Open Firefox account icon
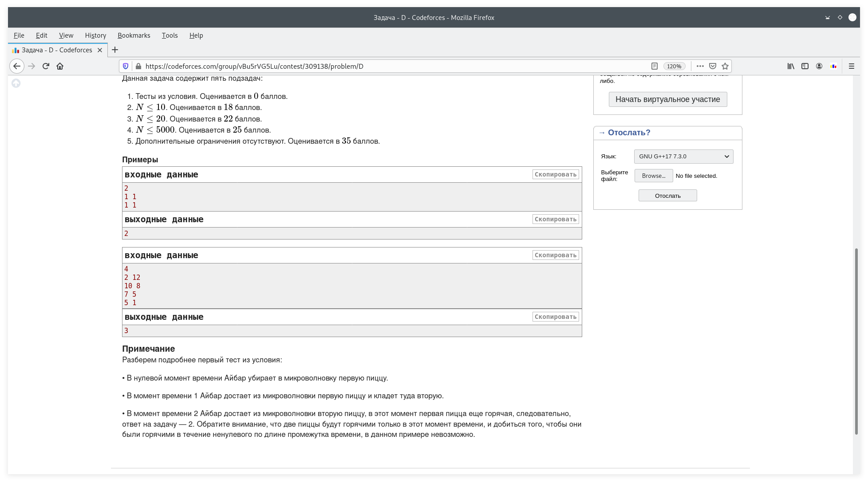The height and width of the screenshot is (483, 868). pyautogui.click(x=819, y=66)
